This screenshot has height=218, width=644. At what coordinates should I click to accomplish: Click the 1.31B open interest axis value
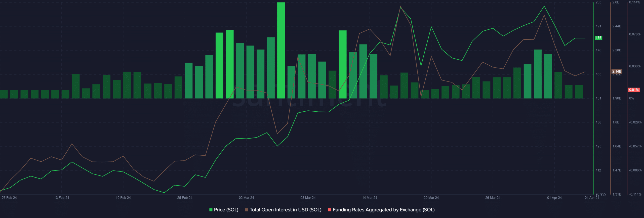pos(617,194)
